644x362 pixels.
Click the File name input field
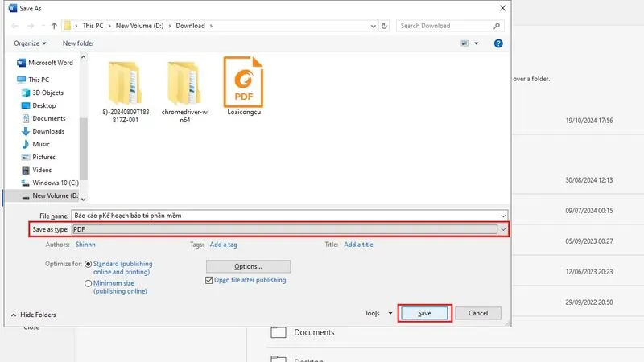[285, 216]
